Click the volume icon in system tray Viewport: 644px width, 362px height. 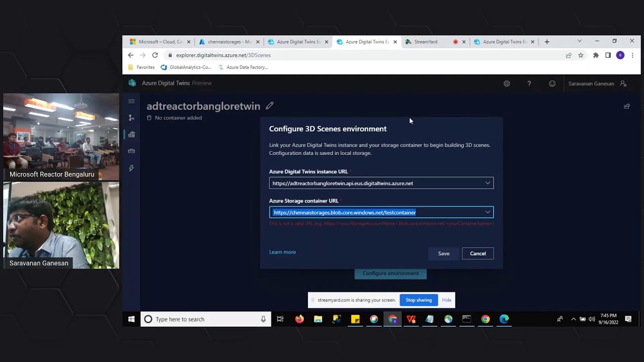click(592, 319)
